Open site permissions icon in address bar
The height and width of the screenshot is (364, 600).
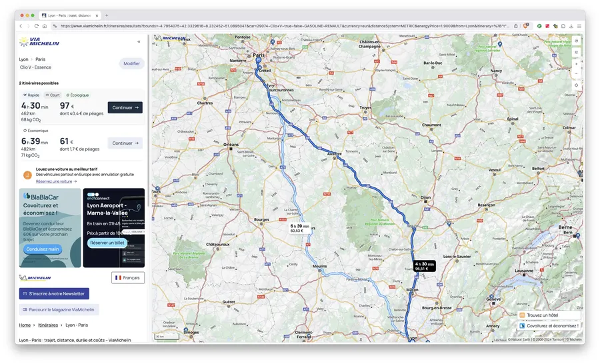[x=55, y=26]
